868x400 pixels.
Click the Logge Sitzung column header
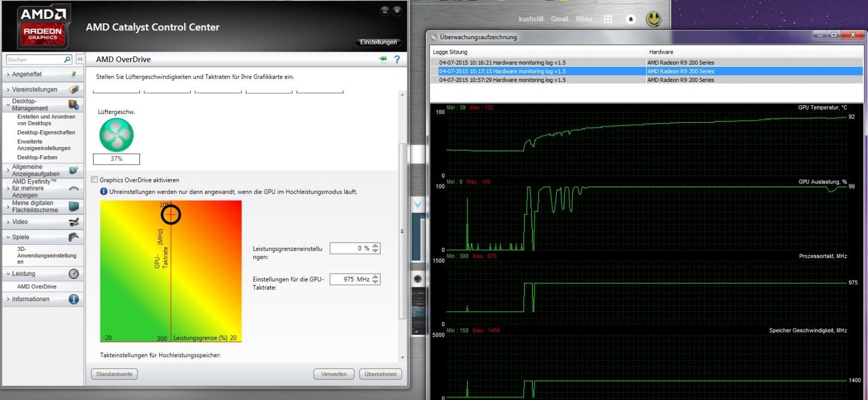(538, 52)
